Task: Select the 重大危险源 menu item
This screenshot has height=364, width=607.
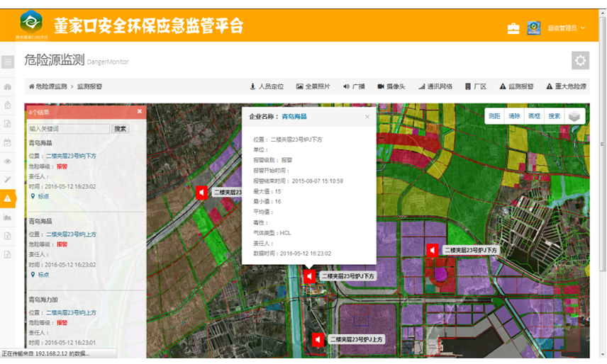Action: point(567,86)
